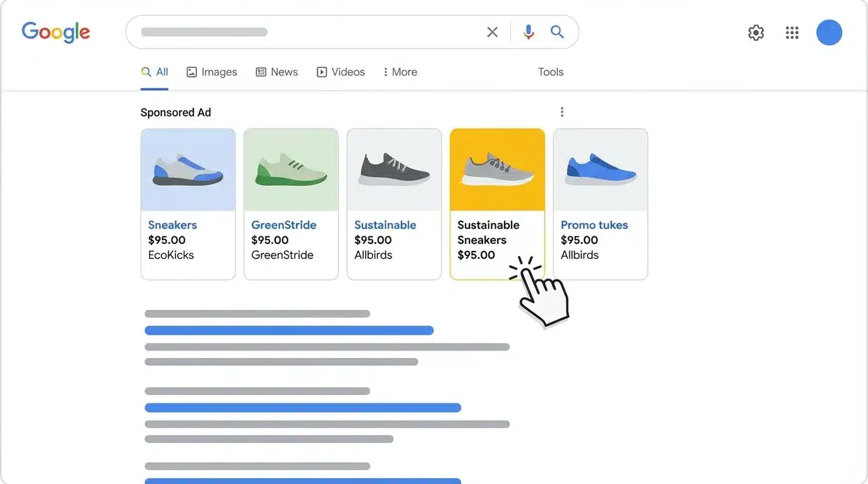Open the yellow-background sneaker image

[x=497, y=170]
